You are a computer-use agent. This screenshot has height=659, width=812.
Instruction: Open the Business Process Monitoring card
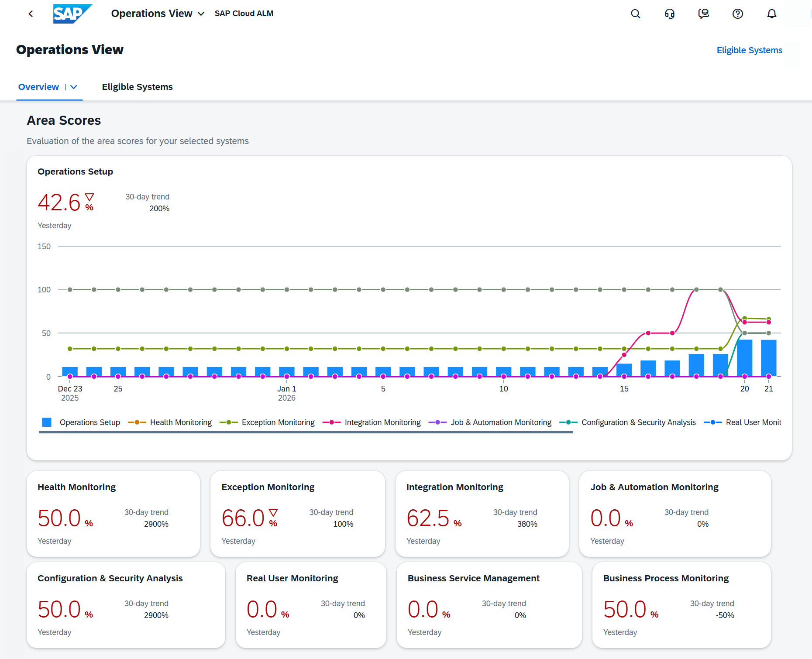681,604
